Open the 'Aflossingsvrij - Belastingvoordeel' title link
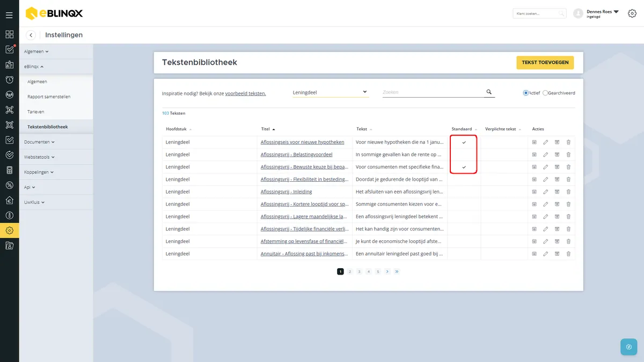The height and width of the screenshot is (362, 644). (x=296, y=154)
